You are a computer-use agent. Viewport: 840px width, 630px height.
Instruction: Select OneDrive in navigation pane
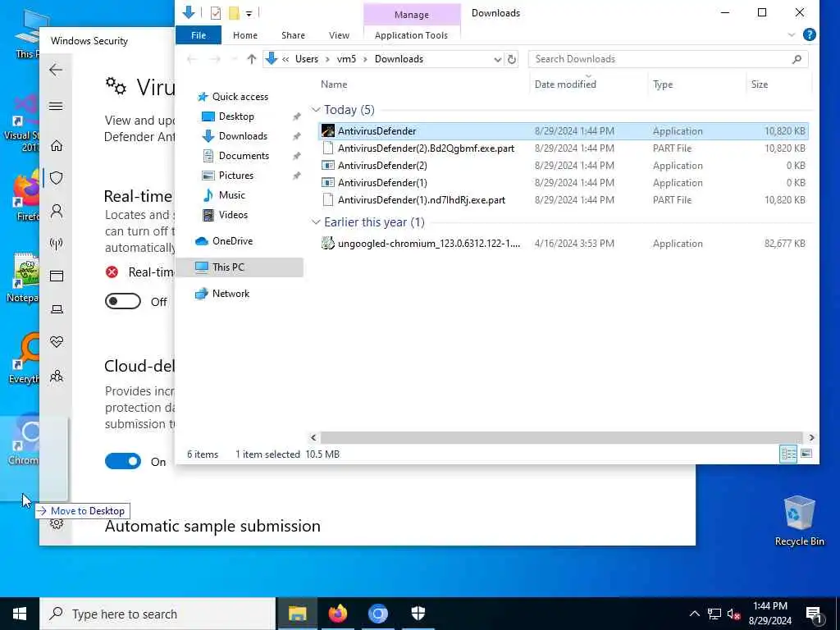point(232,241)
